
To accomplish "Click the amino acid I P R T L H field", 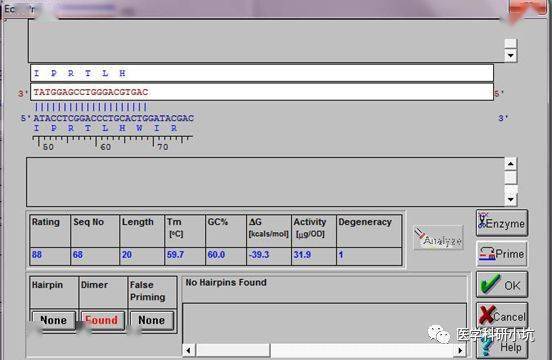I will click(x=262, y=73).
